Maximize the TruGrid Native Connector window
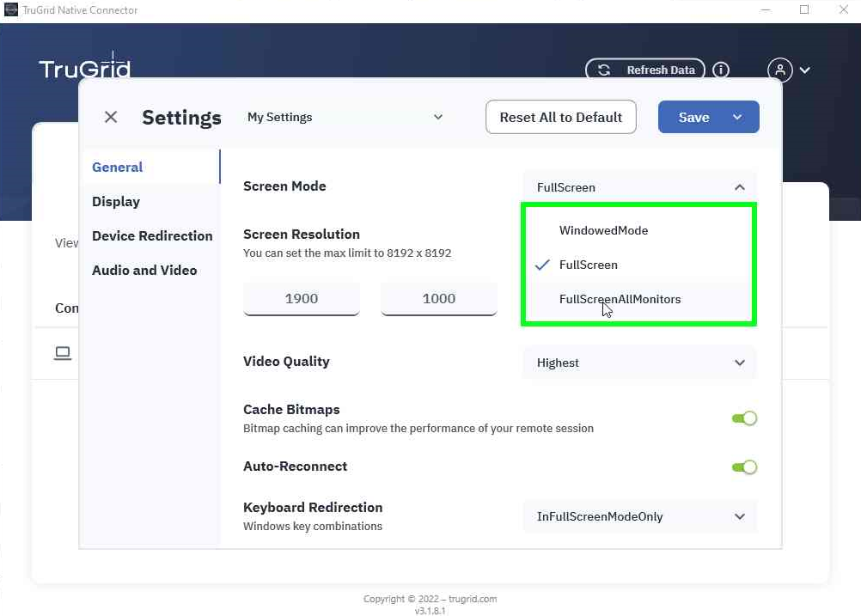Image resolution: width=861 pixels, height=616 pixels. pos(804,10)
